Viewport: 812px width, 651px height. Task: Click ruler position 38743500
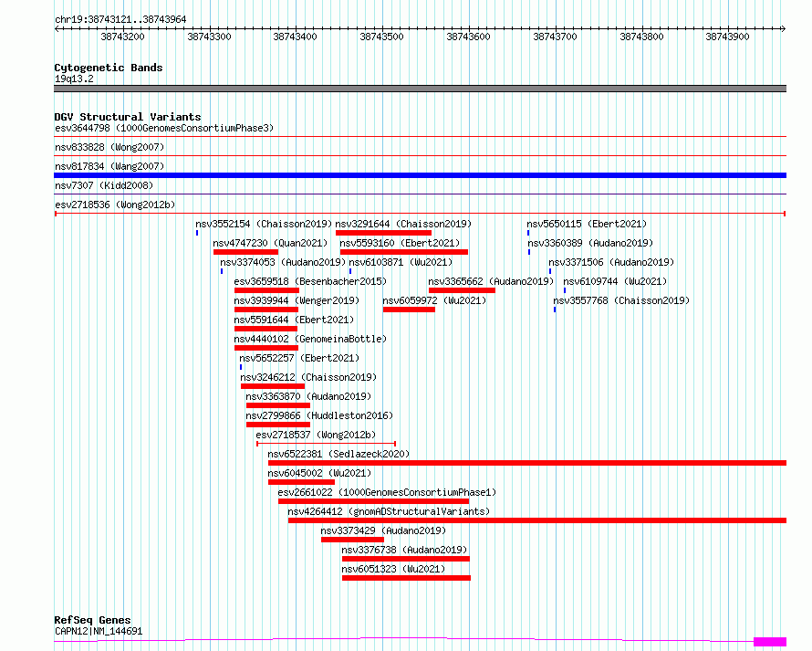381,37
